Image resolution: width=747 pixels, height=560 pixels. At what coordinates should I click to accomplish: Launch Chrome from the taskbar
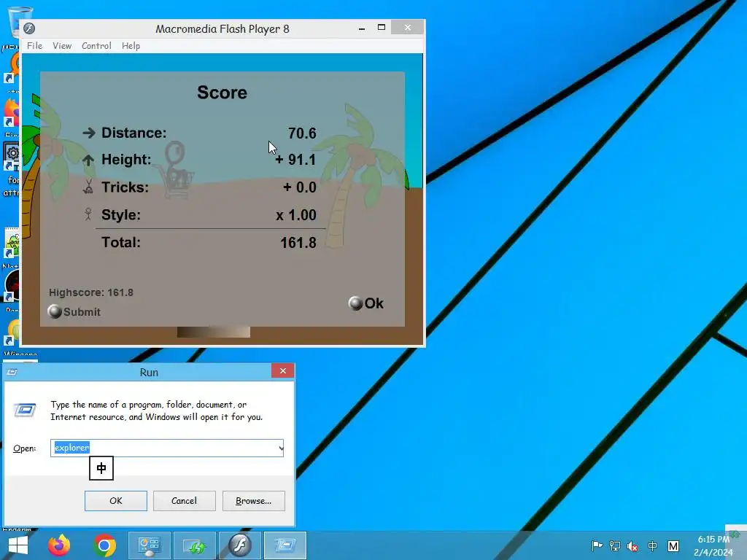[x=105, y=545]
